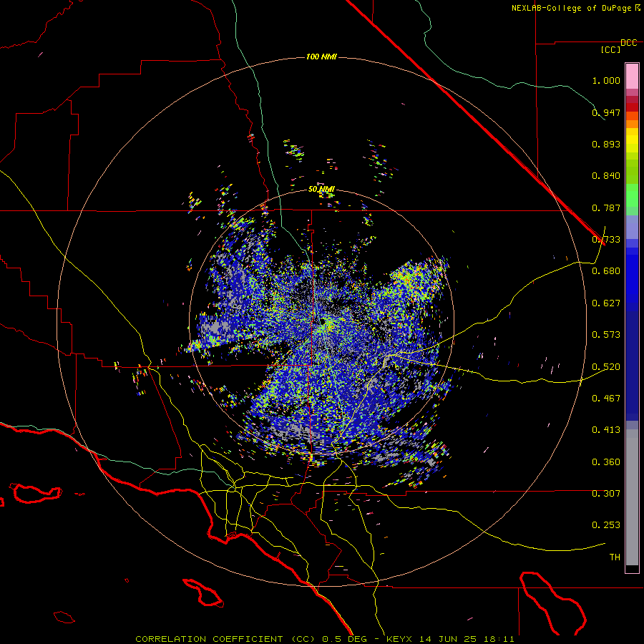Click the 0.520 scale value
The height and width of the screenshot is (644, 644).
point(606,367)
